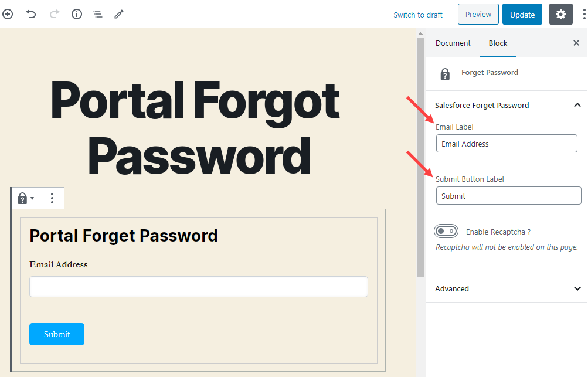Close the settings sidebar panel
The width and height of the screenshot is (588, 377).
point(576,43)
